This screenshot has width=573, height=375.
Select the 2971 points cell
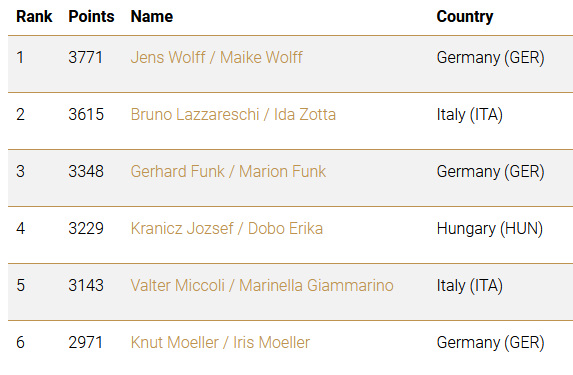86,342
